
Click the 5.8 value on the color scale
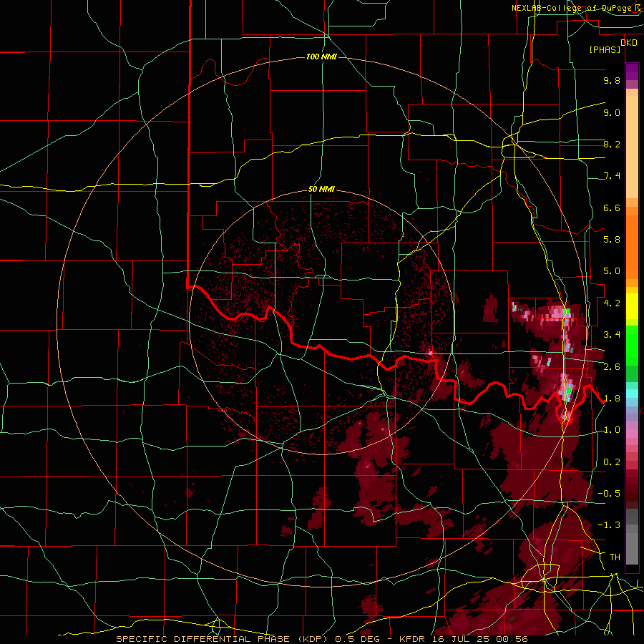click(x=612, y=240)
